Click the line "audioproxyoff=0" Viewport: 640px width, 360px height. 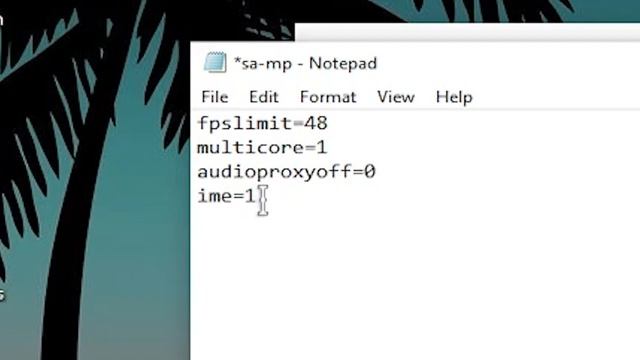pyautogui.click(x=286, y=172)
